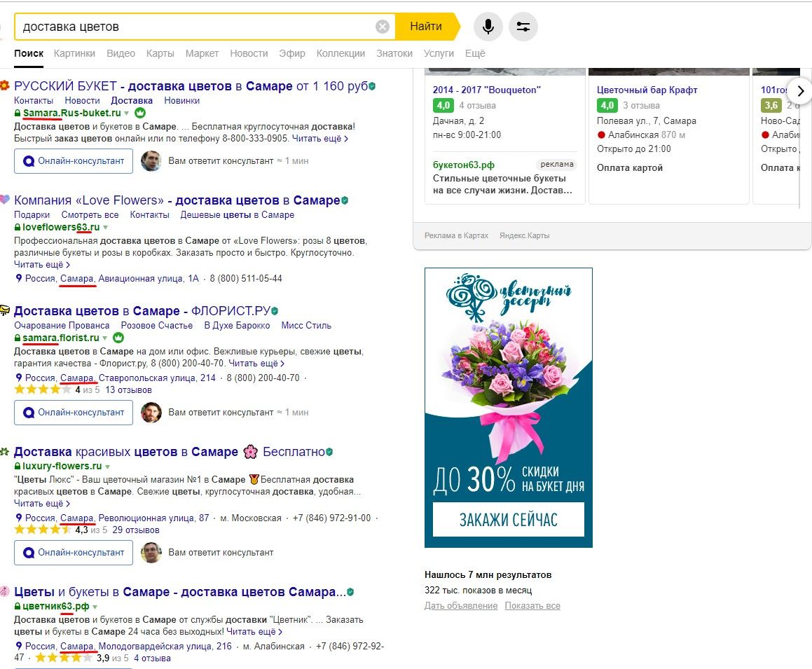Click the Реклама в Картах text
812x669 pixels.
click(x=456, y=235)
